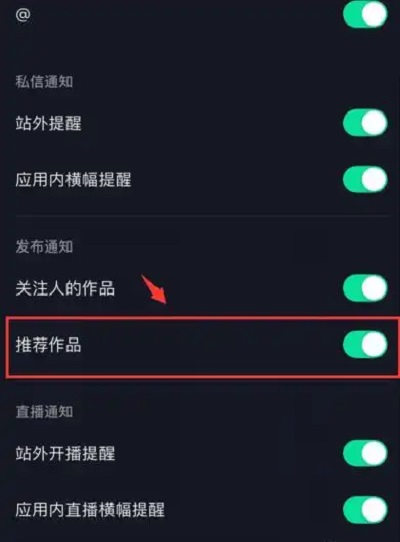The width and height of the screenshot is (400, 542).
Task: Click the 发布通知 section header
Action: tap(44, 247)
